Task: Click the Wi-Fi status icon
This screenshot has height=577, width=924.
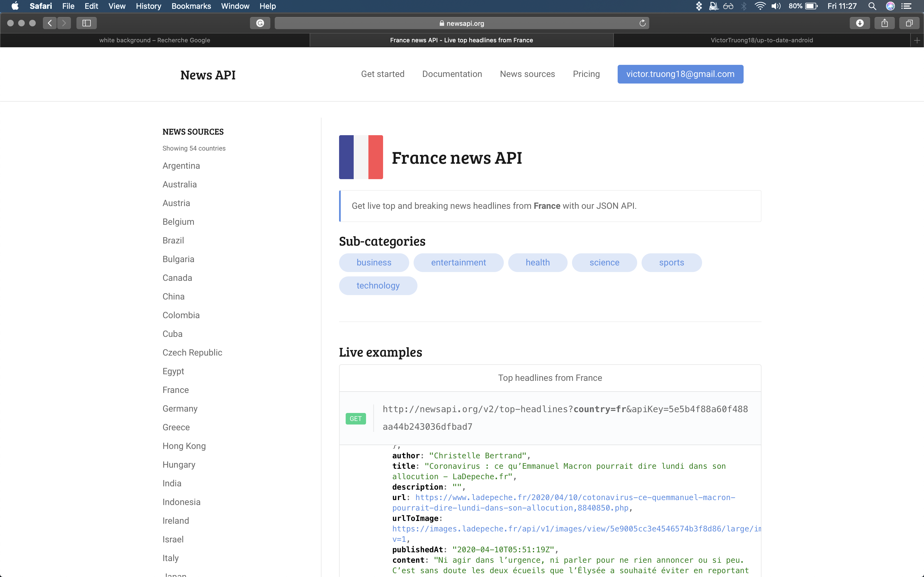Action: (760, 6)
